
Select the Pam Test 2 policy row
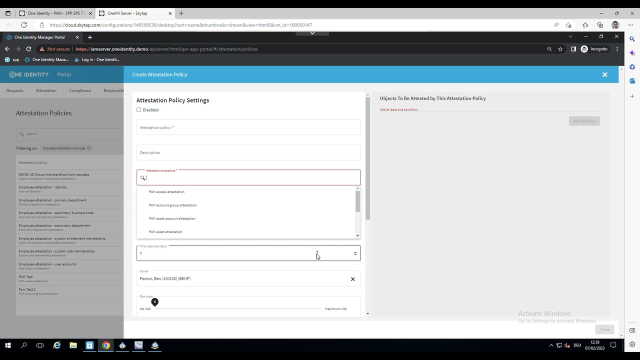coord(70,291)
